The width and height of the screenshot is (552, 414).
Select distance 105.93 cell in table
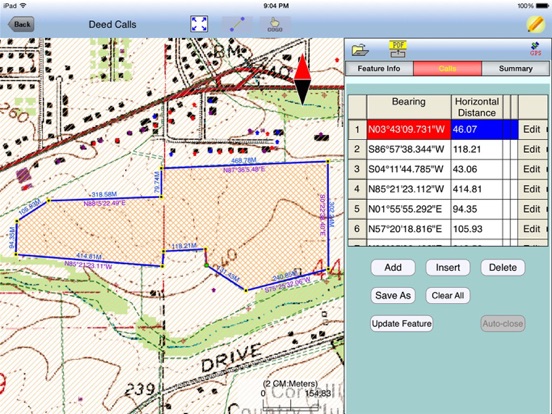[x=477, y=229]
